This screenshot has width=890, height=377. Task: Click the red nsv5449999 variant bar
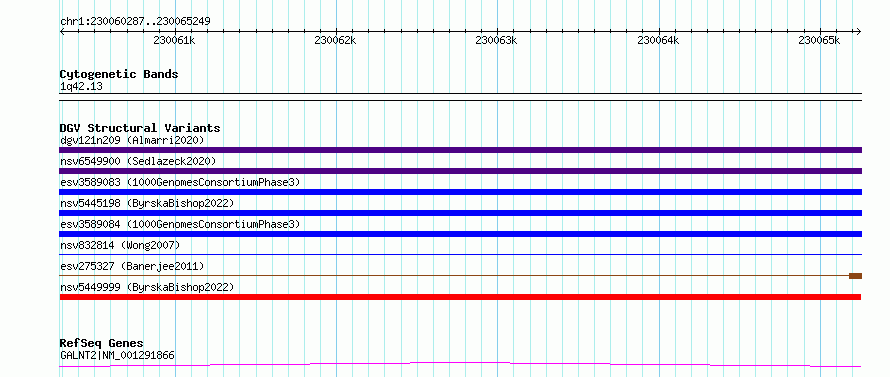tap(460, 297)
